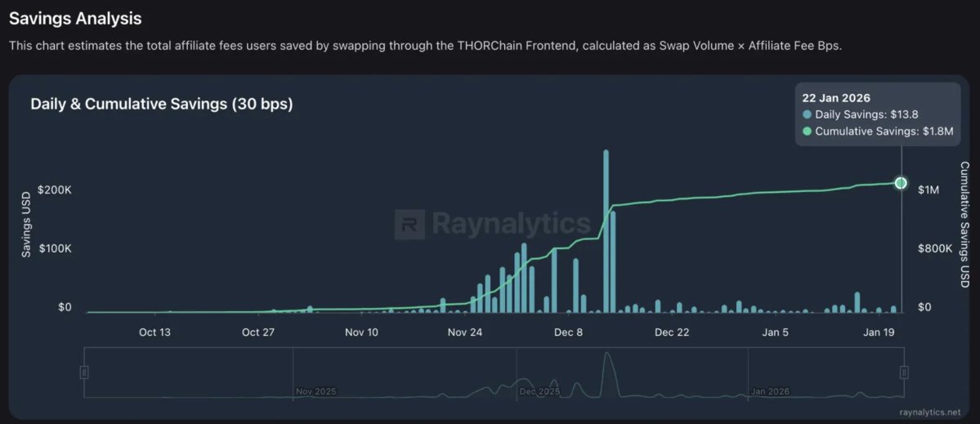The height and width of the screenshot is (424, 980).
Task: Click the 'Oct 13' x-axis label
Action: [154, 333]
